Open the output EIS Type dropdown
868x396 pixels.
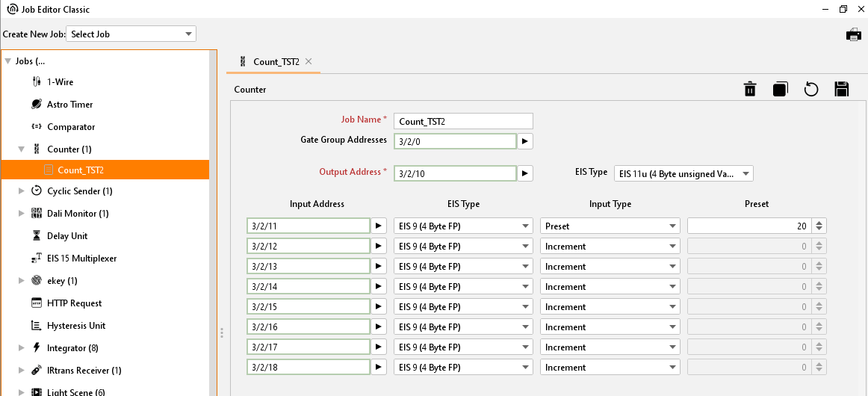[683, 173]
